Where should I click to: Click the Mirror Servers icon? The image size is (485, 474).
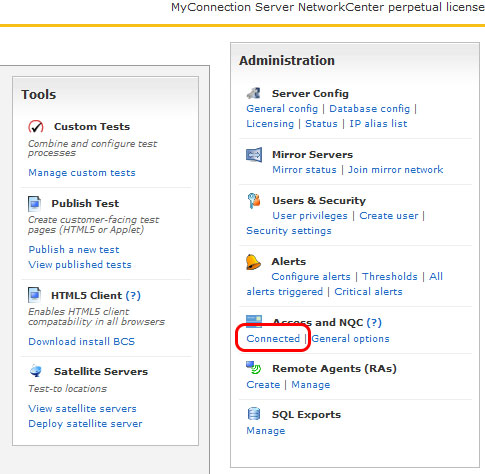click(254, 155)
